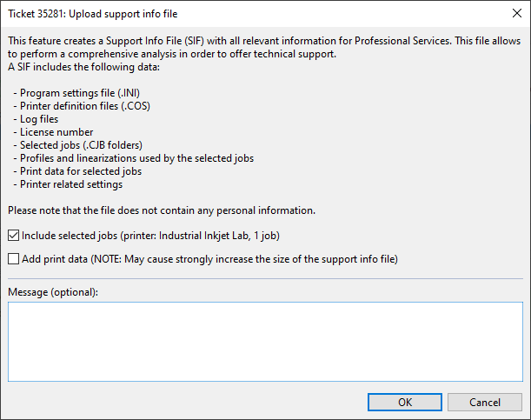Click the 'License number' list line
Screen dimensions: 531x420
point(54,132)
